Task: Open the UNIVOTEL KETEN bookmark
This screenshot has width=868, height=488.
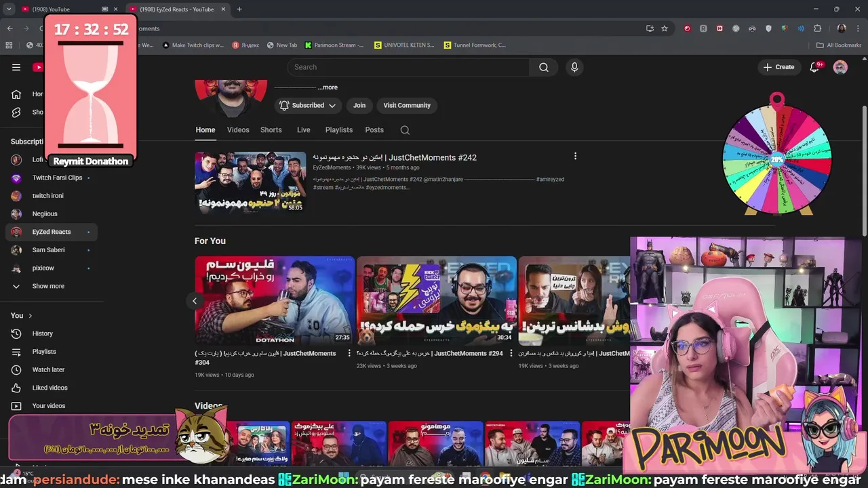Action: point(404,45)
